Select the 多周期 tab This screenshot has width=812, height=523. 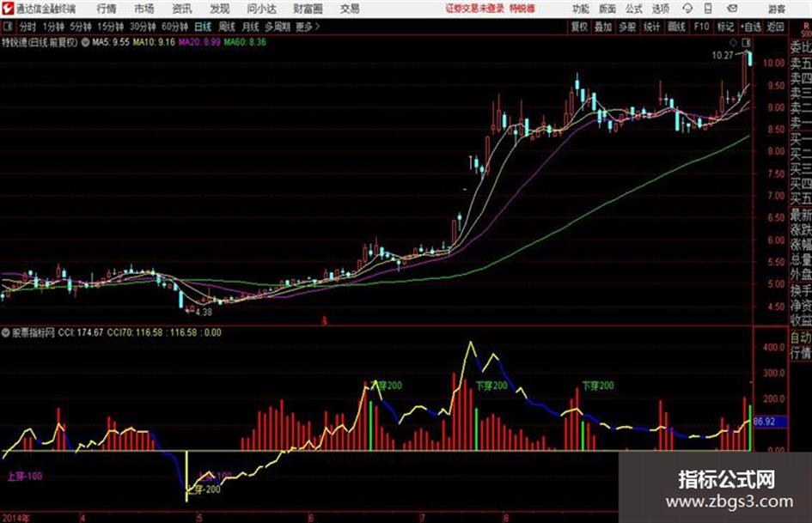[277, 27]
